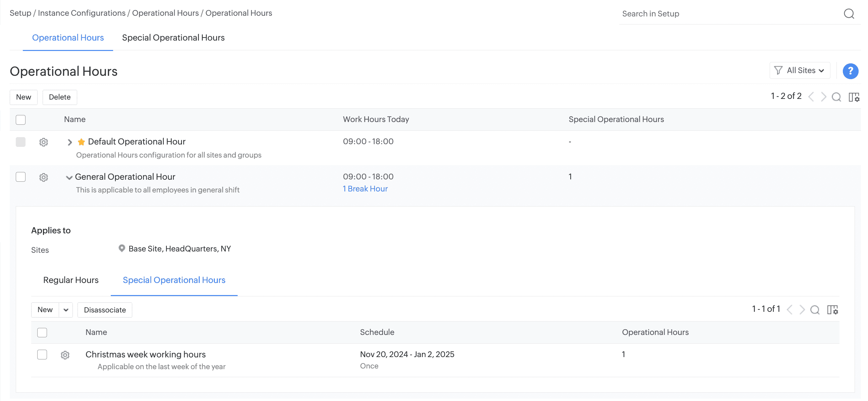
Task: Open gear settings for Christmas week working hours
Action: pyautogui.click(x=65, y=355)
